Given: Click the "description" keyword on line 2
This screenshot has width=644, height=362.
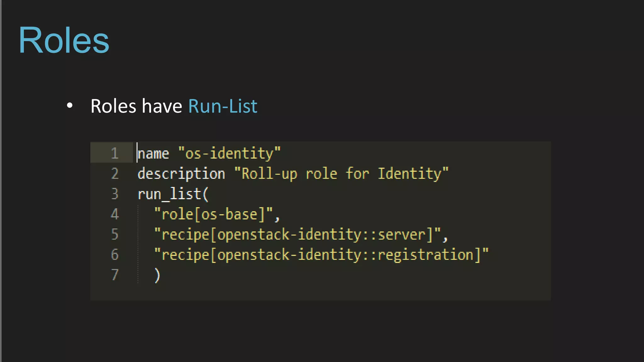Looking at the screenshot, I should (x=181, y=174).
